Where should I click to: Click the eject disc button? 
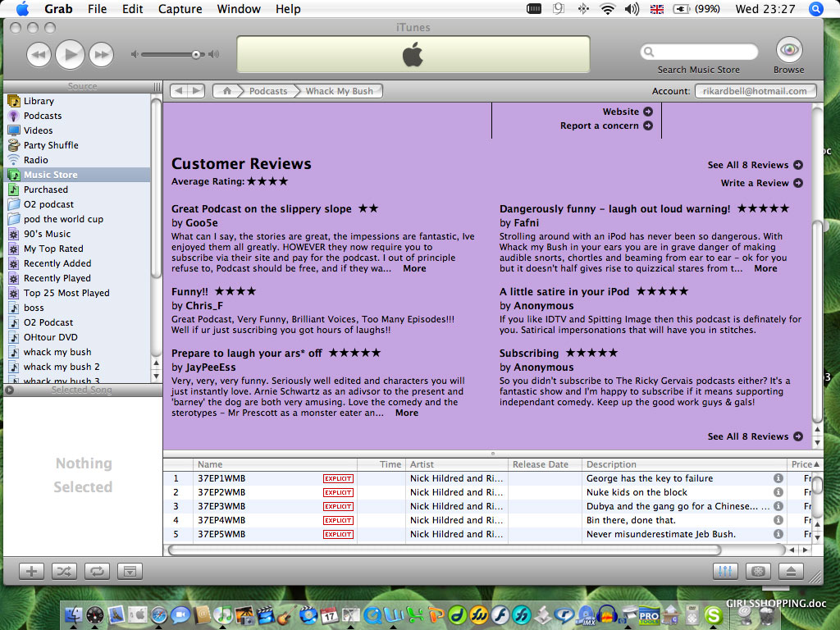pos(791,572)
